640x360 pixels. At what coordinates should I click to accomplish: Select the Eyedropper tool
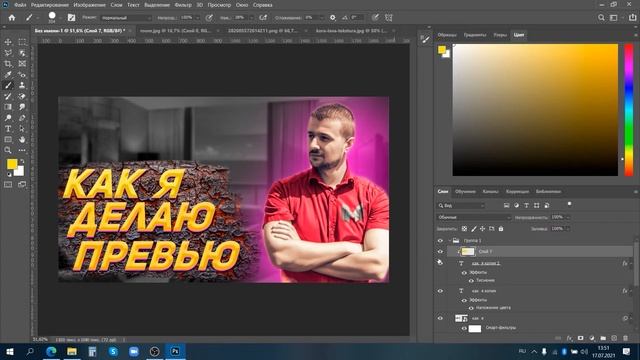click(8, 75)
